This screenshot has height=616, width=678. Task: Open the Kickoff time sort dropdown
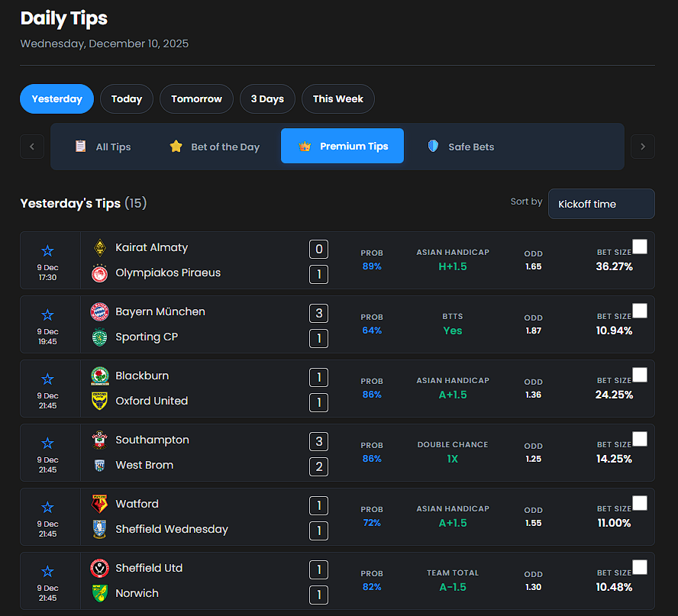coord(601,204)
